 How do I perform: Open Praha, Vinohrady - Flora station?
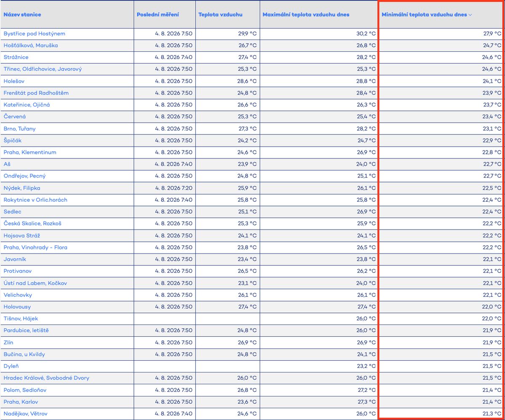coord(35,247)
